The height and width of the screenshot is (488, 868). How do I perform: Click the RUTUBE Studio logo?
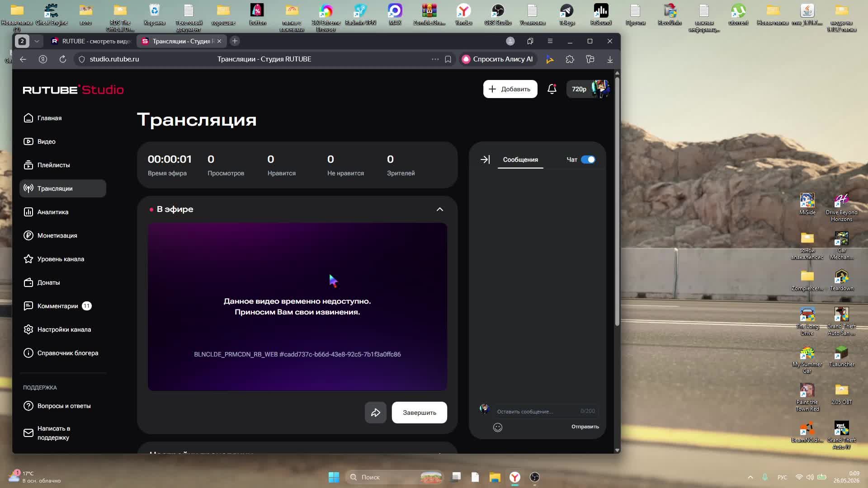point(73,89)
